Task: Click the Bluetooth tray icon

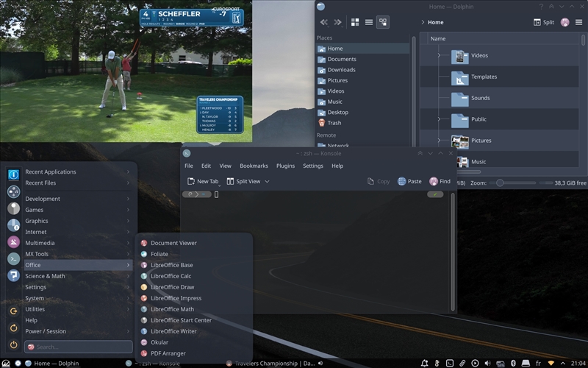Action: click(x=513, y=363)
